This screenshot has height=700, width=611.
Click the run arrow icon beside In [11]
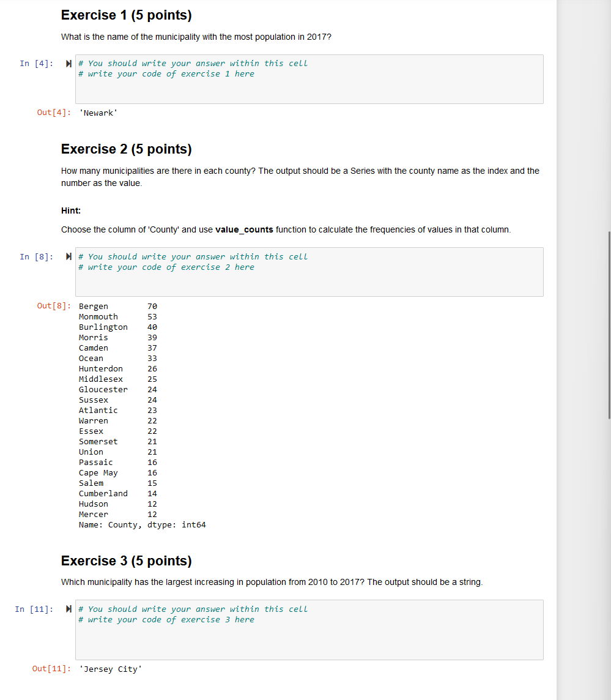(68, 608)
